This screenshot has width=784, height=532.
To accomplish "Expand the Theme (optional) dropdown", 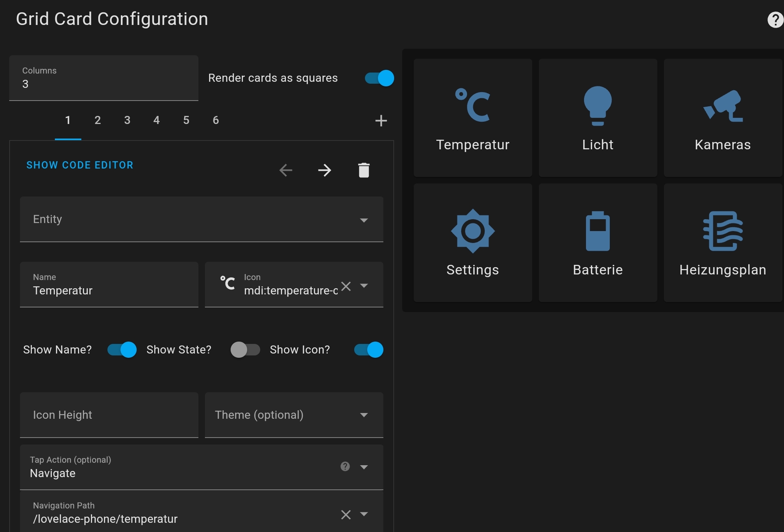I will pyautogui.click(x=364, y=415).
